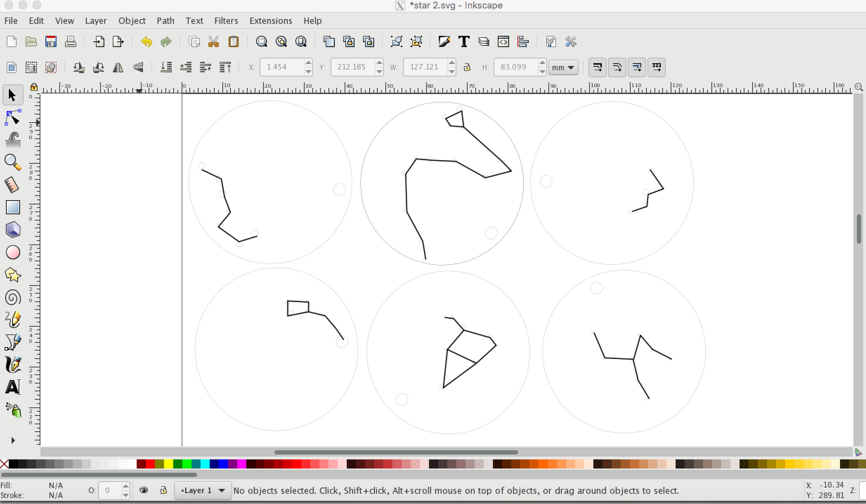This screenshot has height=504, width=866.
Task: Open the Extensions menu
Action: click(x=271, y=21)
